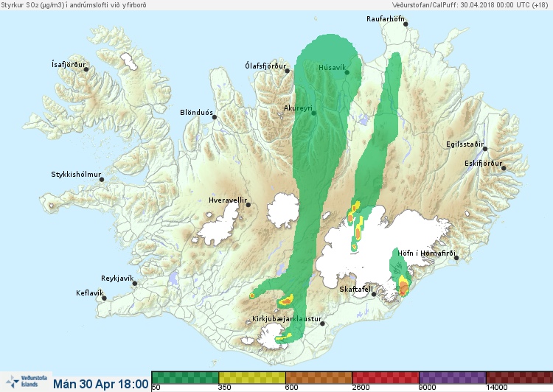Click the 'Skaftafell' map label
553x392 pixels.
pos(356,289)
